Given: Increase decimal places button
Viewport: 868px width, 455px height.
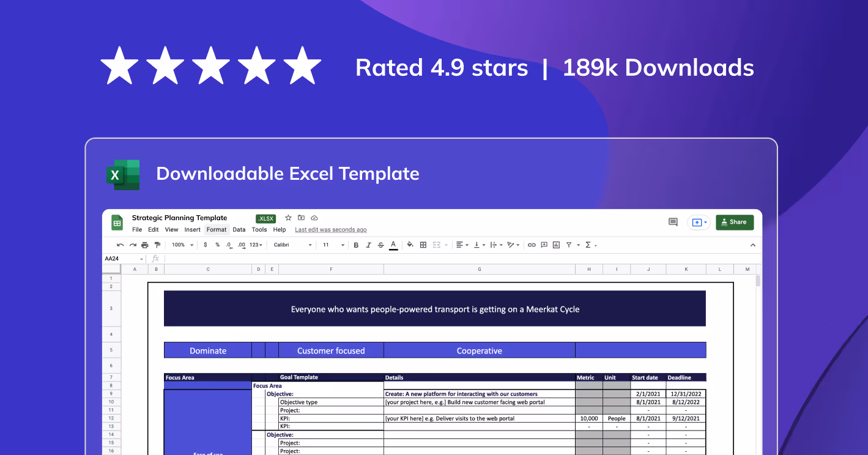Looking at the screenshot, I should [242, 245].
